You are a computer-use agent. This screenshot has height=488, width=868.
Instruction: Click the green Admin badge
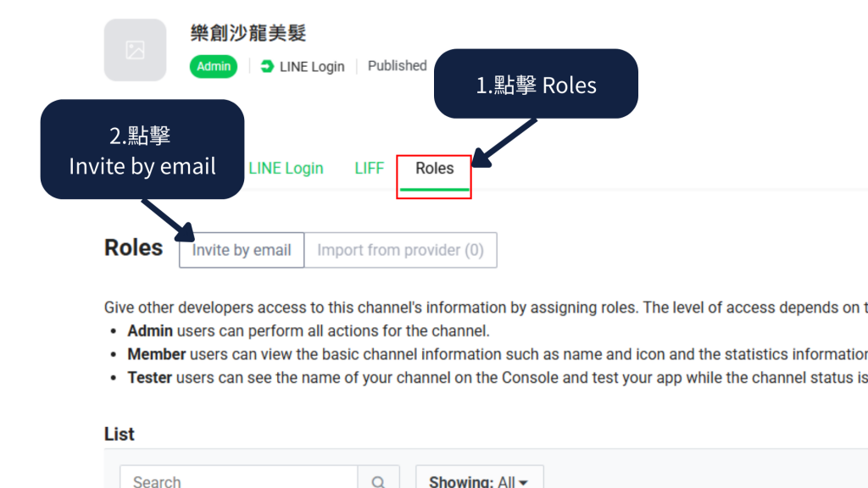(214, 66)
